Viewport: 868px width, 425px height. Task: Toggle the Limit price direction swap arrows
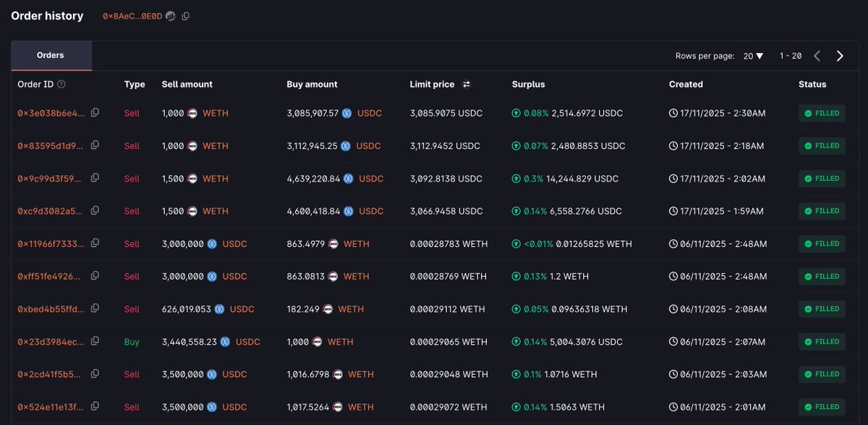(x=467, y=85)
